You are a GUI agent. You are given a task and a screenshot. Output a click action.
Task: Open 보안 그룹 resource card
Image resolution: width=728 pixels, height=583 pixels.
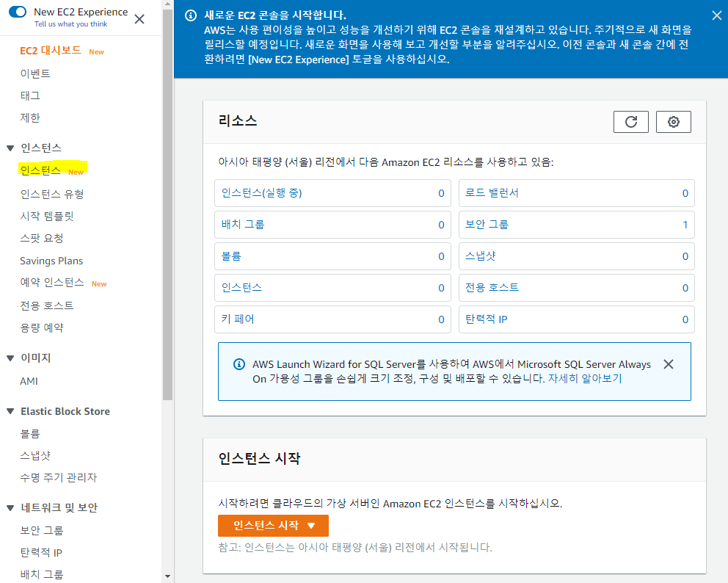coord(577,225)
